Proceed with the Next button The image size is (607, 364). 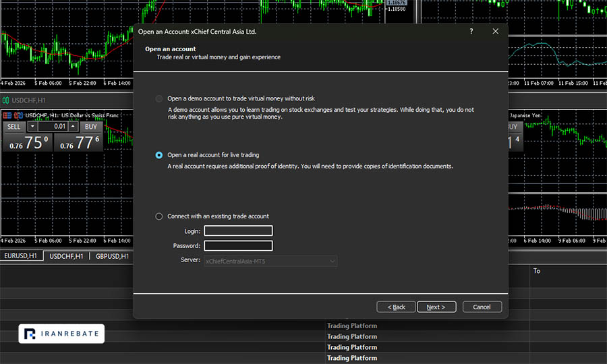point(436,307)
